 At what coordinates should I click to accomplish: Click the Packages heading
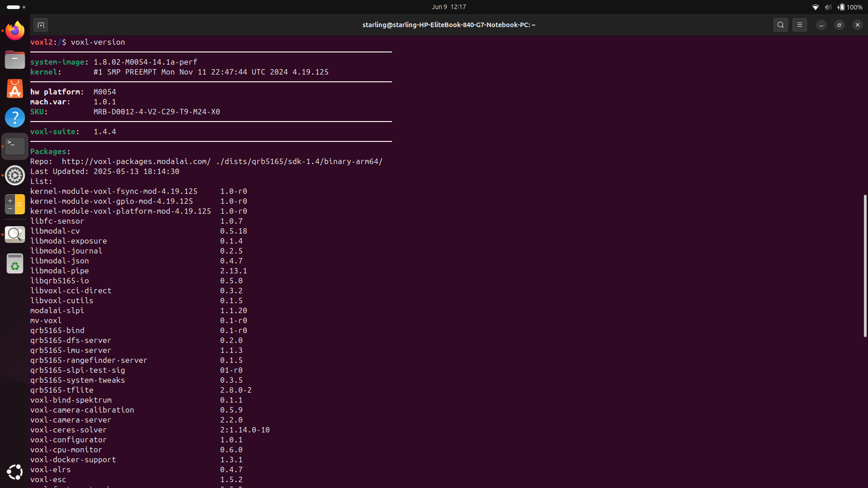pyautogui.click(x=51, y=151)
